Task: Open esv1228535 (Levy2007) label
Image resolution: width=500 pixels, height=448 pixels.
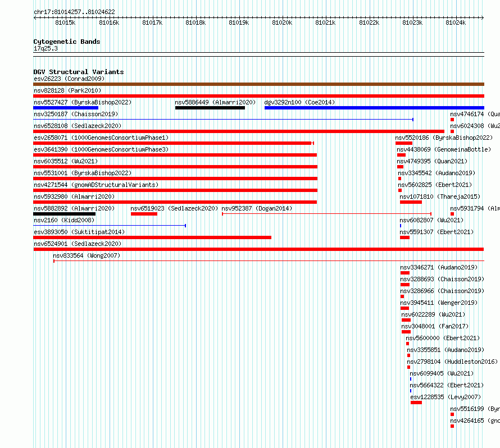Action: point(446,397)
